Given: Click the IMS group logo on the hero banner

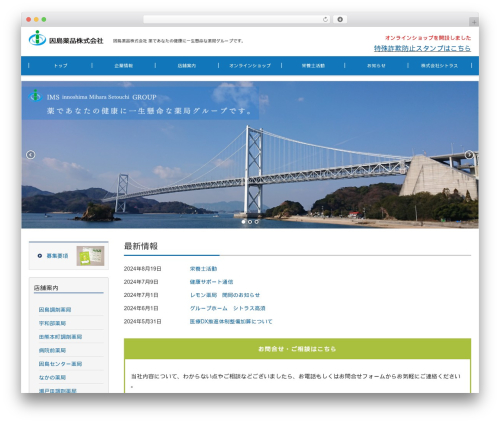Looking at the screenshot, I should click(x=35, y=96).
